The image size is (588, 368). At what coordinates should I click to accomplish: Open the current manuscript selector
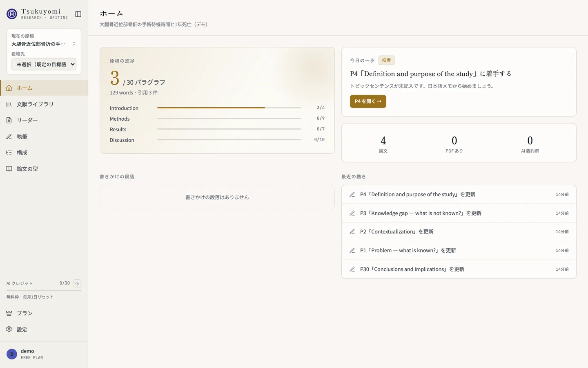tap(44, 44)
